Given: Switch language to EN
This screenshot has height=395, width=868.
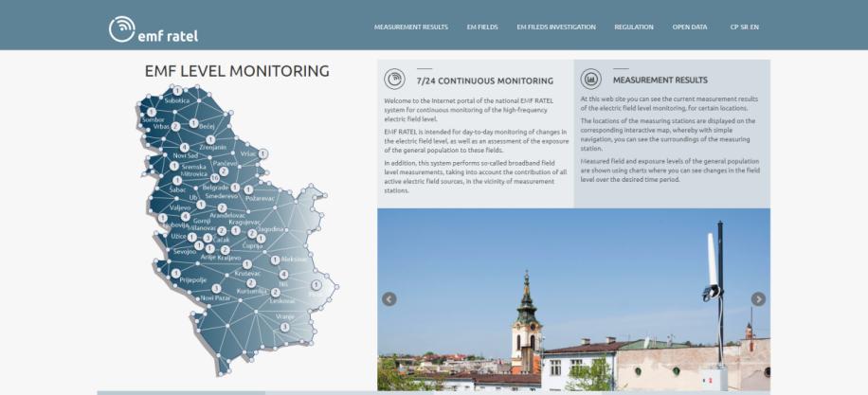Looking at the screenshot, I should coord(754,27).
